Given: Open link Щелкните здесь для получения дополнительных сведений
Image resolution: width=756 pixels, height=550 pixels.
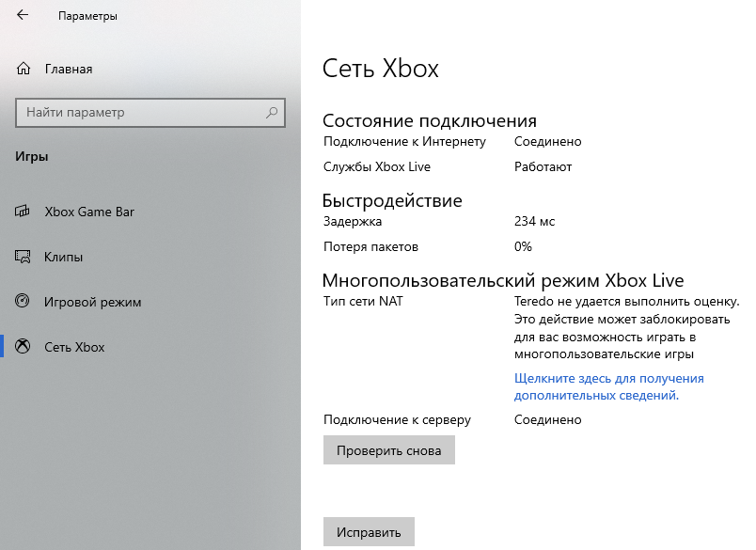Looking at the screenshot, I should pos(608,386).
